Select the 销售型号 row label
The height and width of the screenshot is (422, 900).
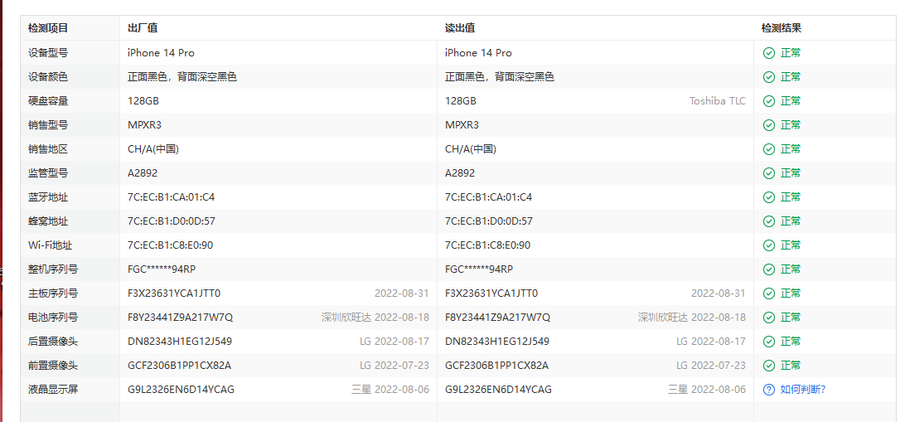(48, 125)
